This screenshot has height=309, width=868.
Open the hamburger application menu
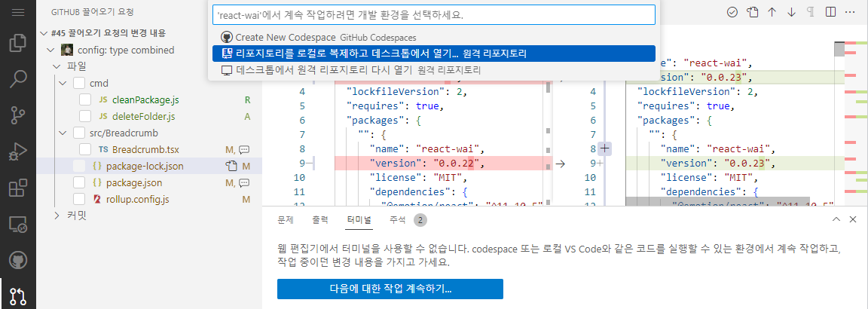(x=18, y=12)
